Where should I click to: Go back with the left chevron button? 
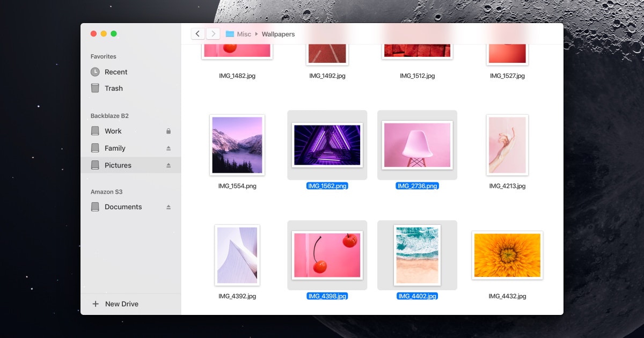click(197, 34)
